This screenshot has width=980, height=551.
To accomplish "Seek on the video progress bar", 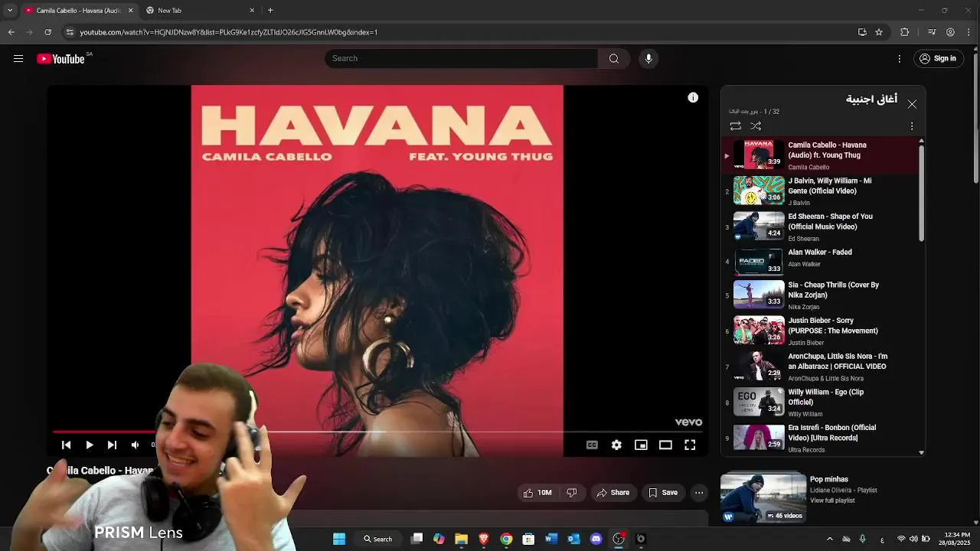I will (x=377, y=432).
